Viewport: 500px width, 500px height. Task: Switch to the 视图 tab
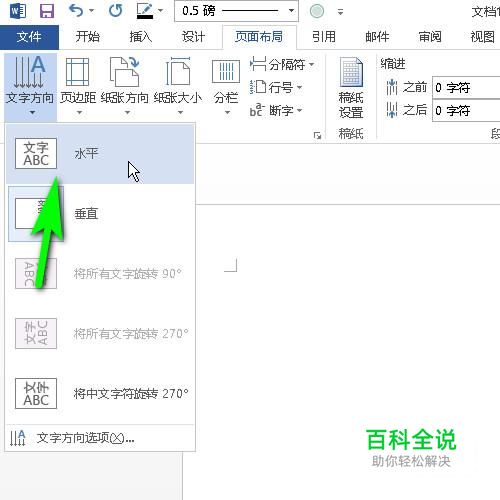click(x=482, y=37)
